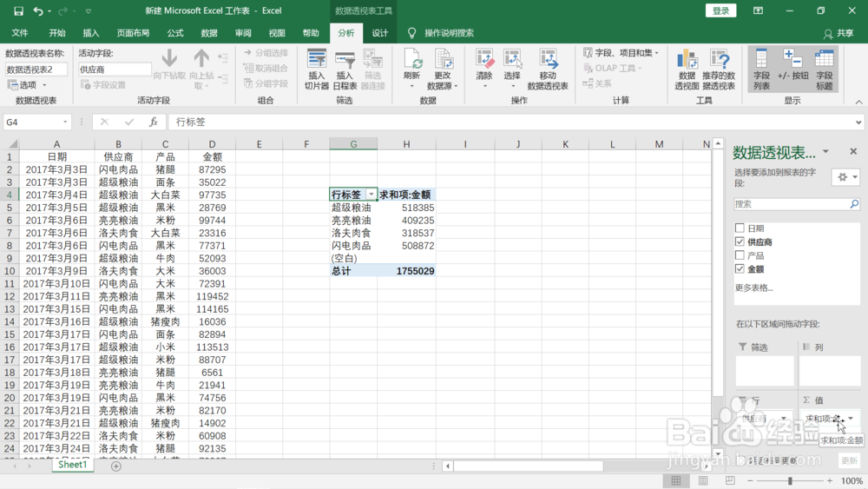This screenshot has height=489, width=868.
Task: Switch to Page Break Preview in status bar
Action: coord(730,480)
